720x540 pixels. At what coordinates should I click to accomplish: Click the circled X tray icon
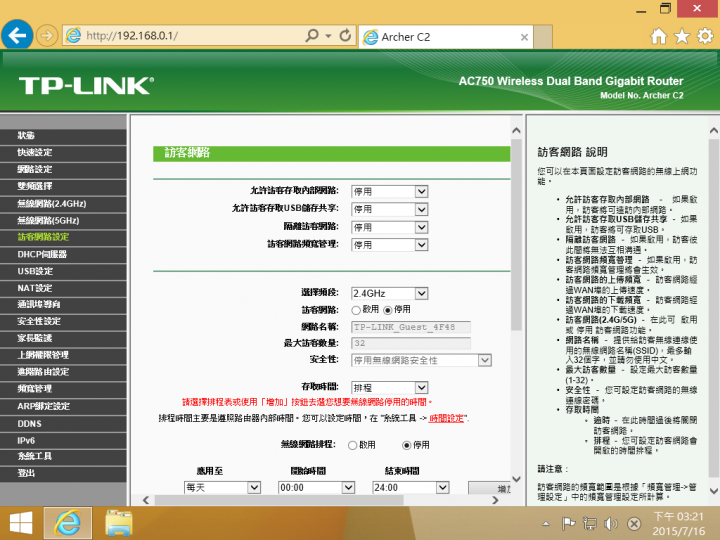(634, 523)
